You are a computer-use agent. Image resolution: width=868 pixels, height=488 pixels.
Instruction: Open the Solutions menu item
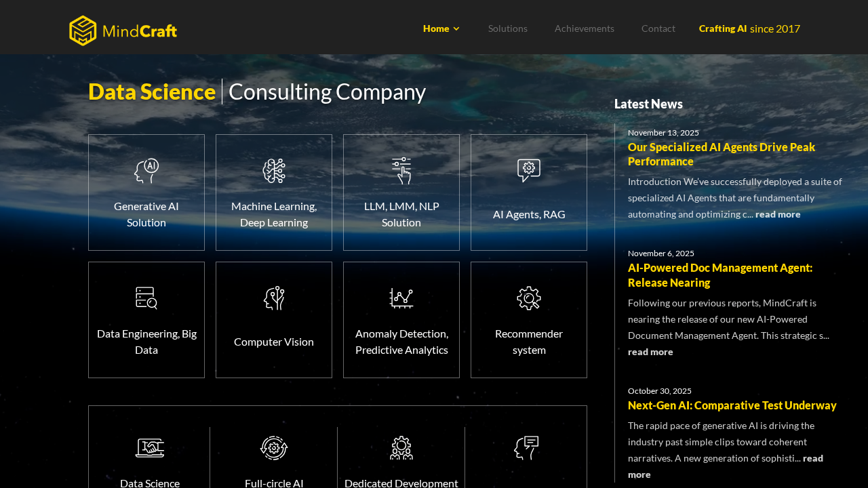[508, 28]
